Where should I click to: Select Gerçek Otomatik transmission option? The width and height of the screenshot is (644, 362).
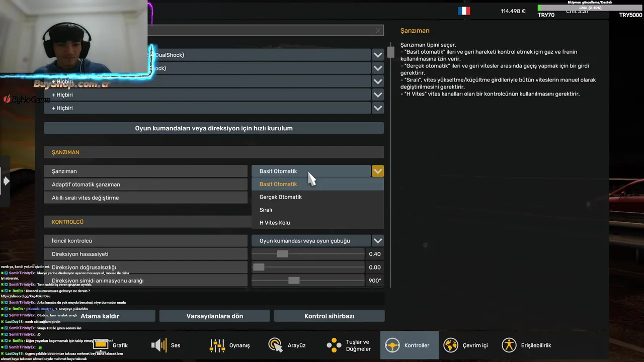(x=317, y=197)
